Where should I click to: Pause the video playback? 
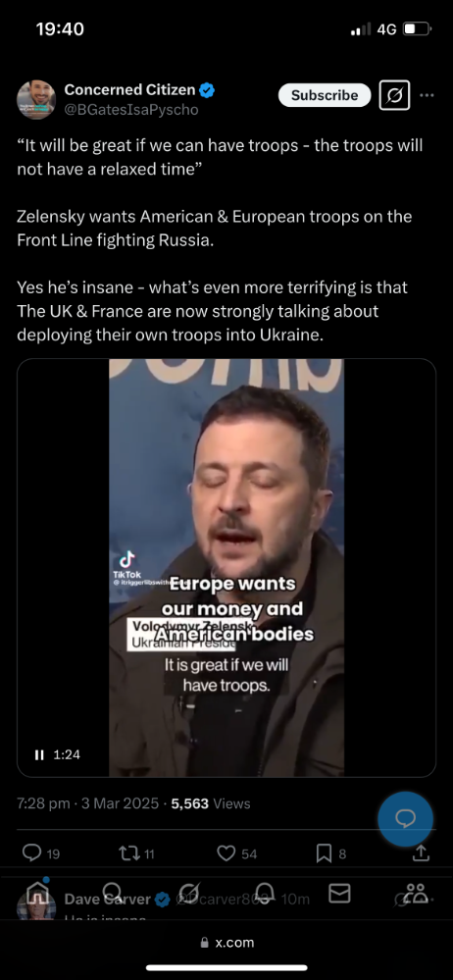point(39,754)
